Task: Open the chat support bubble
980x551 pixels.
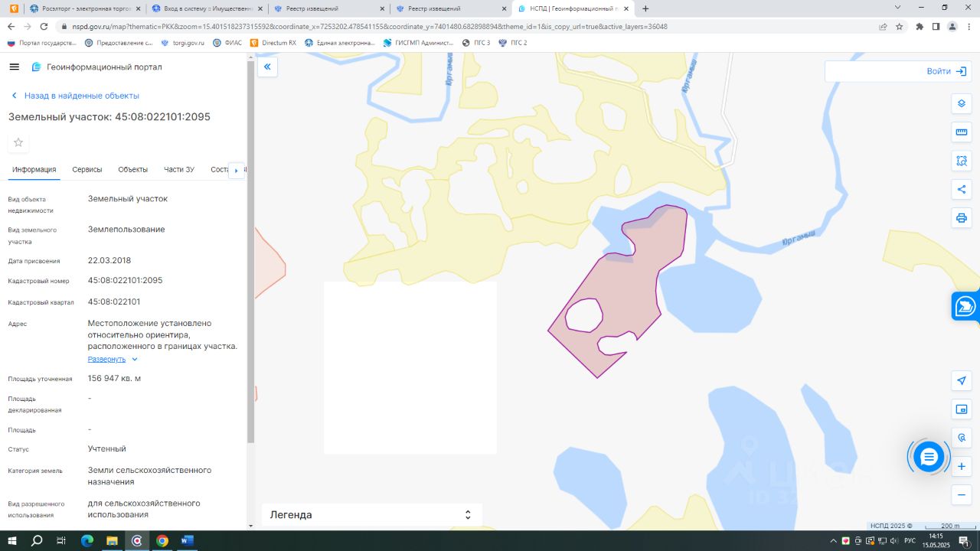Action: click(x=929, y=457)
